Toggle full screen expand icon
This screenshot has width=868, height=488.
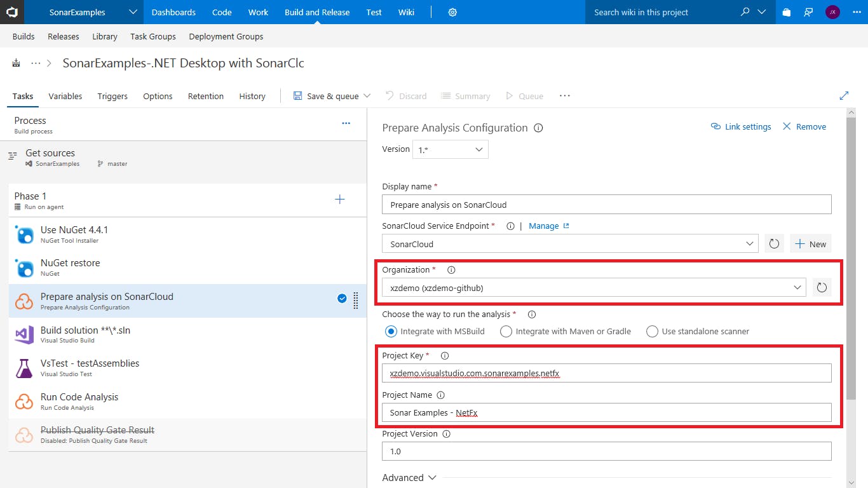(844, 96)
